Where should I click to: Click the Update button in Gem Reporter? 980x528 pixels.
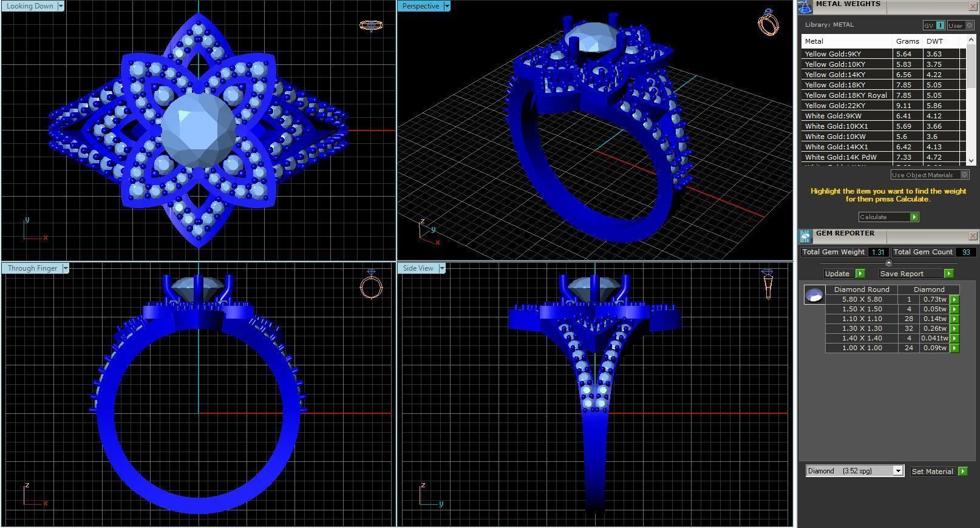click(x=844, y=274)
